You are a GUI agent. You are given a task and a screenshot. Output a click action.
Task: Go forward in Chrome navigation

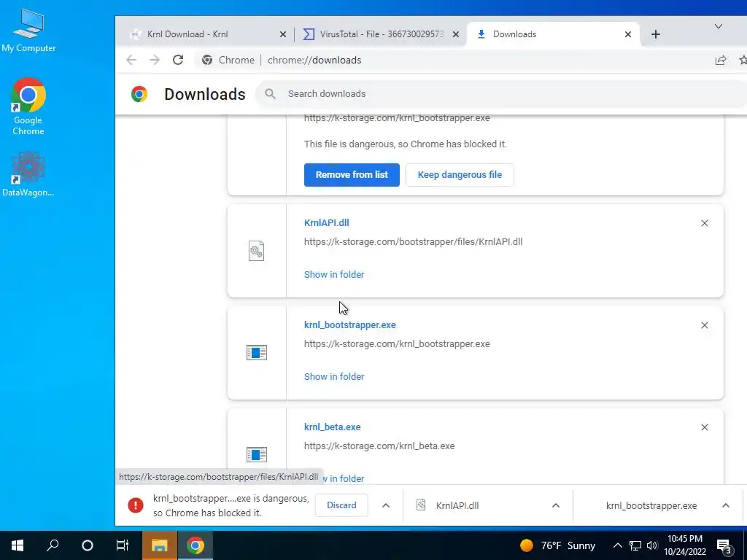pyautogui.click(x=155, y=60)
